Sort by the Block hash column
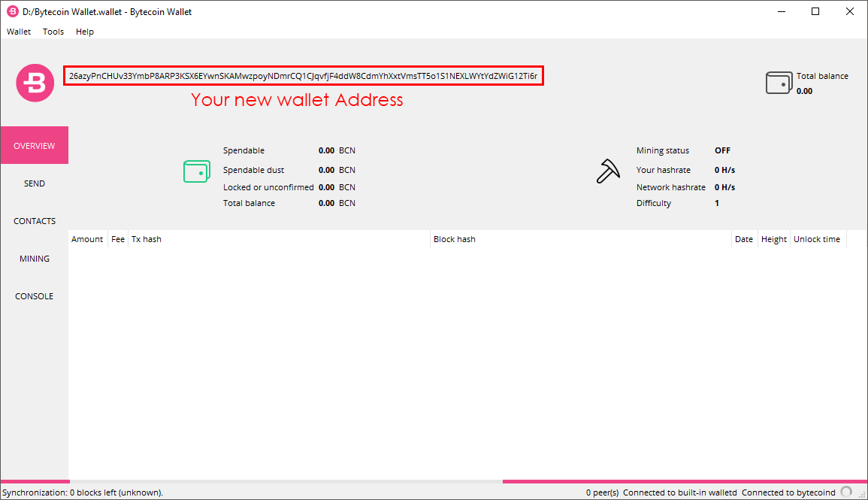The image size is (868, 500). point(581,239)
